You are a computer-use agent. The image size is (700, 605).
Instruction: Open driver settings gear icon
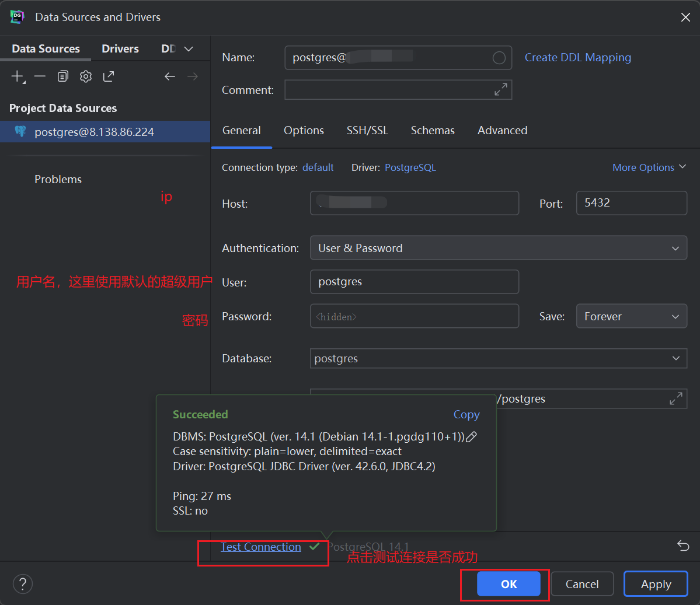[x=86, y=76]
